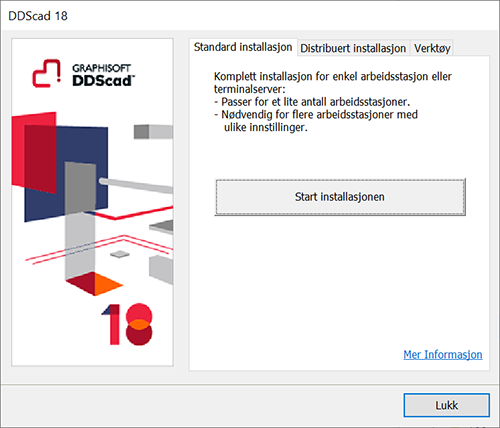Click the red 18 version graphic
This screenshot has height=428, width=500.
127,324
